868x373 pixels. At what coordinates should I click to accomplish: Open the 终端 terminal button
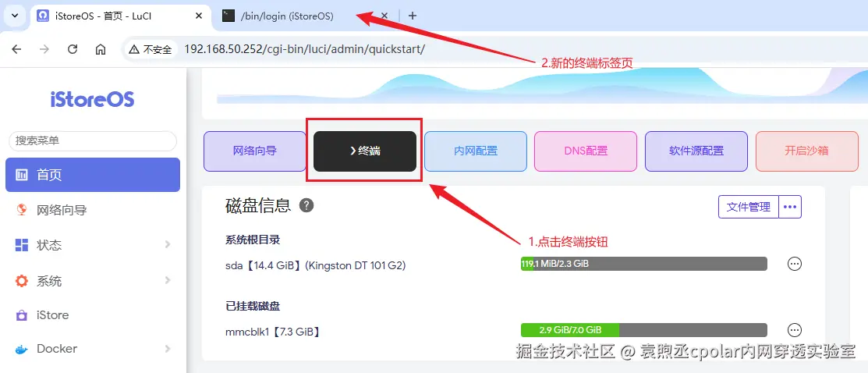365,151
